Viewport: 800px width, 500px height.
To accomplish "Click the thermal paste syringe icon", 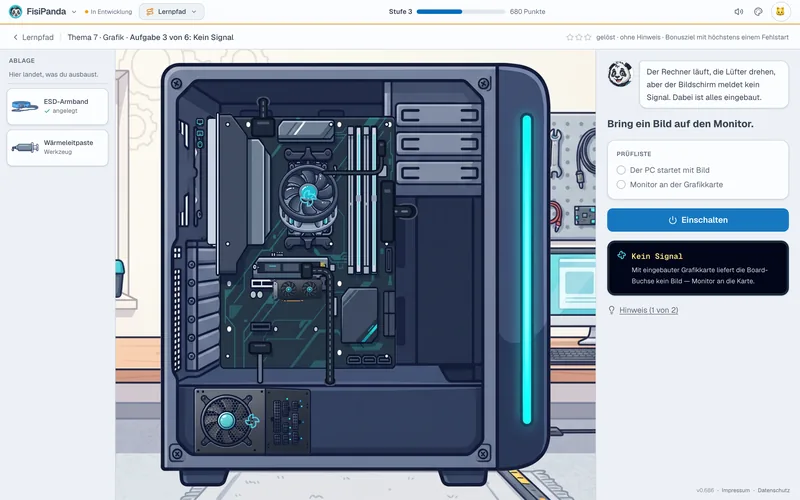I will coord(25,147).
